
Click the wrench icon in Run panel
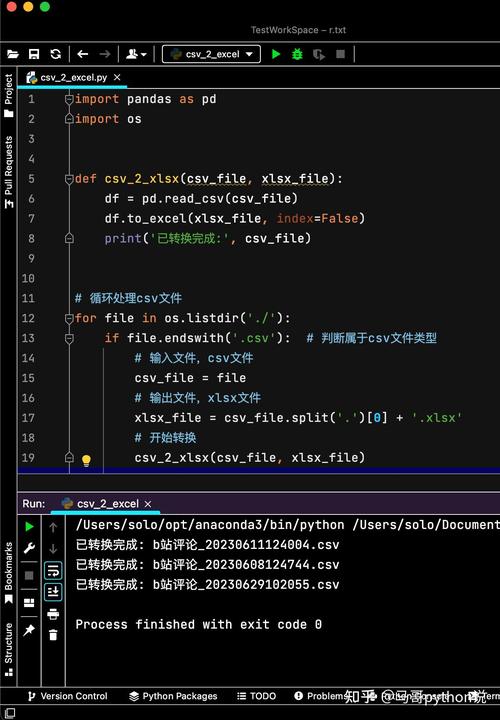coord(29,548)
